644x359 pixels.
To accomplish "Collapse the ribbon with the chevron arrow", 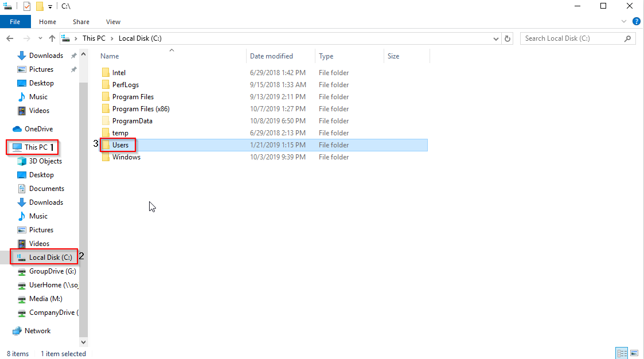I will pyautogui.click(x=623, y=21).
